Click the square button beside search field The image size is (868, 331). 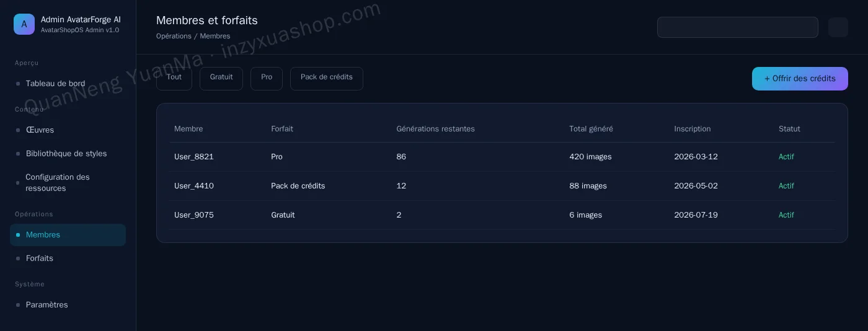point(838,27)
